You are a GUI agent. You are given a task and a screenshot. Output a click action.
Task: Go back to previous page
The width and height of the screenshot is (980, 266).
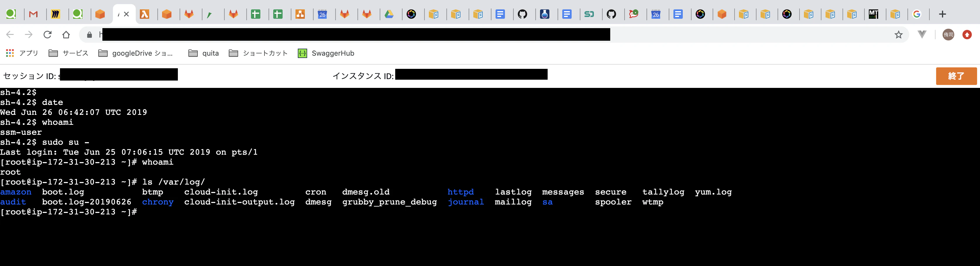pyautogui.click(x=10, y=35)
